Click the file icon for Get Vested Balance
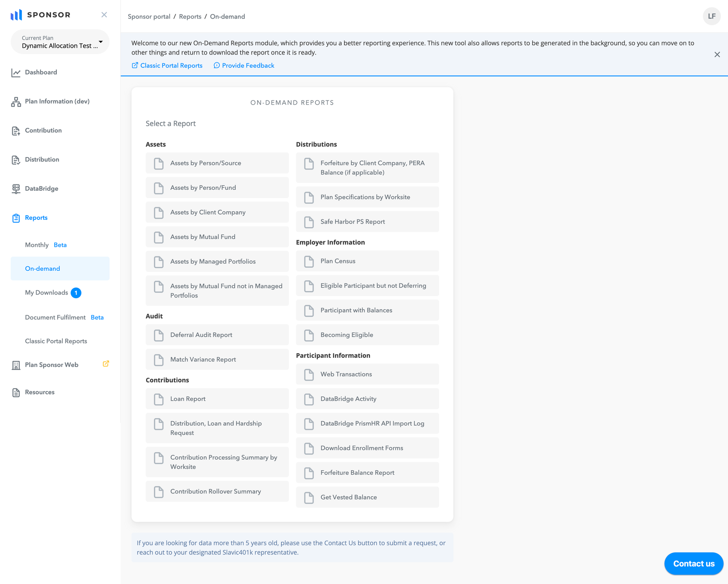The image size is (728, 584). 309,498
